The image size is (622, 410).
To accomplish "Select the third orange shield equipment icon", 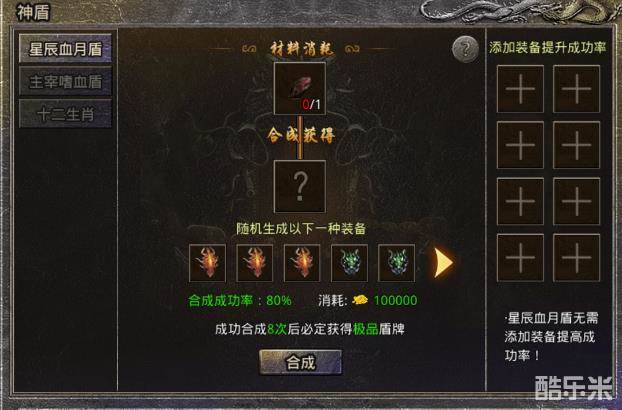I will (302, 263).
